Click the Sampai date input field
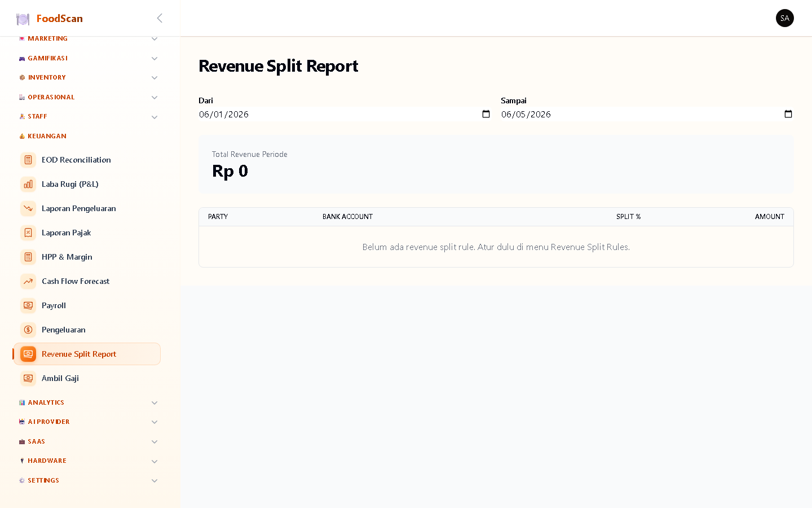 point(647,114)
